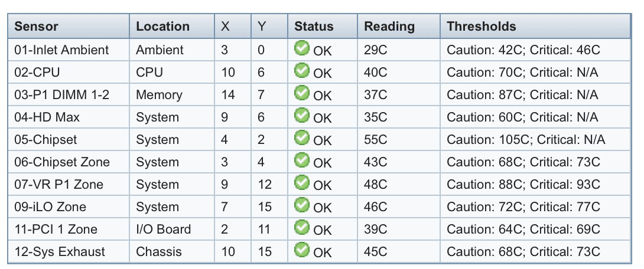
Task: Select the OK checkmark icon for 03-P1 DIMM 1-2
Action: 301,93
